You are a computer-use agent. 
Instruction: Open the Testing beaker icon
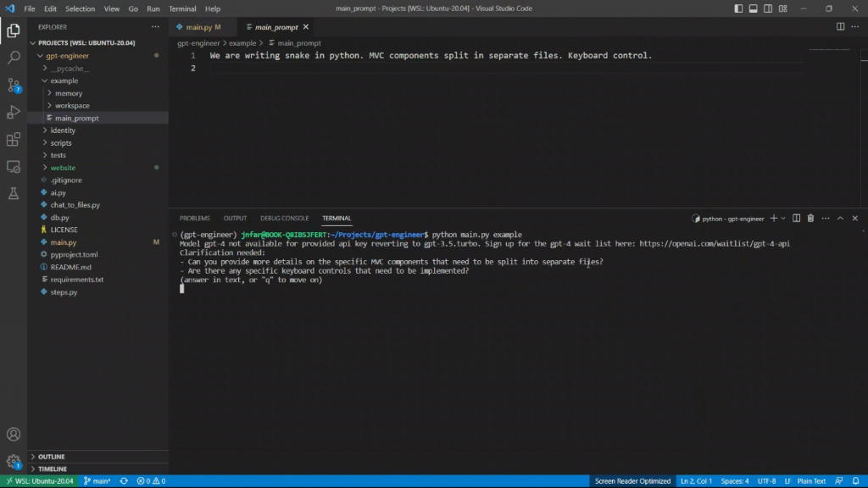click(x=14, y=193)
